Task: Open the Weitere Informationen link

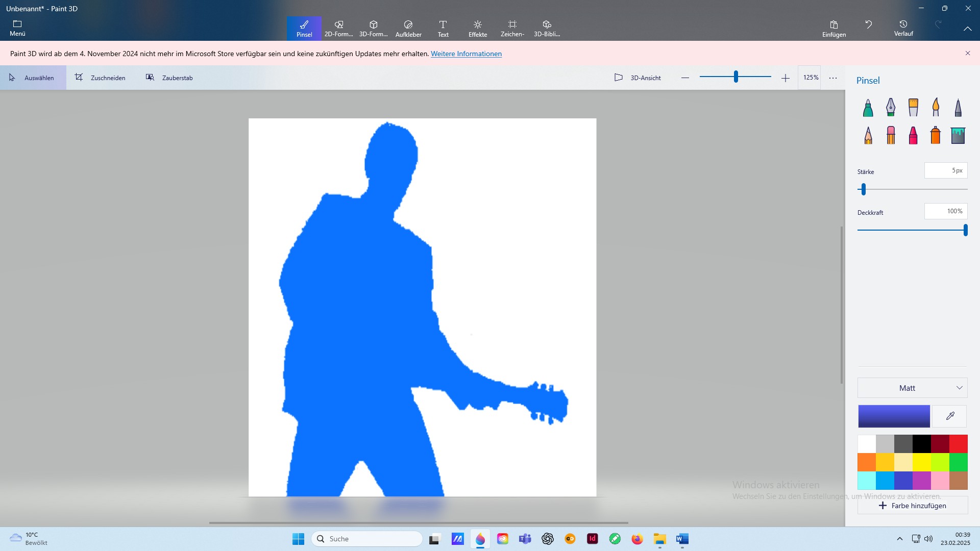Action: tap(466, 54)
